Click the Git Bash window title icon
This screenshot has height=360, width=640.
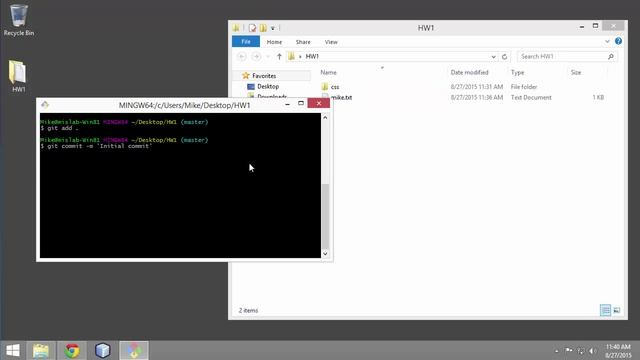click(x=45, y=105)
